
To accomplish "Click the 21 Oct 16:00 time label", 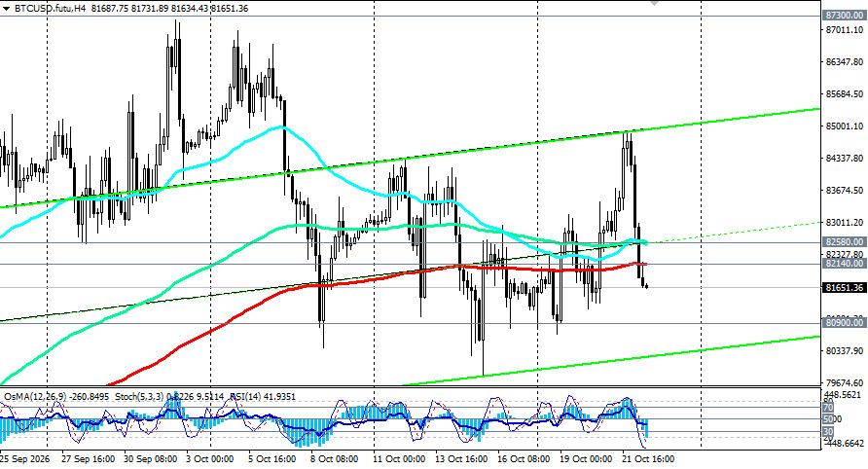I will coord(648,459).
